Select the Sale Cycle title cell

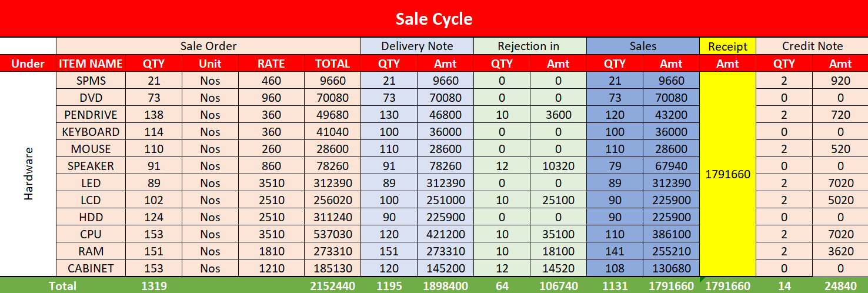coord(434,18)
